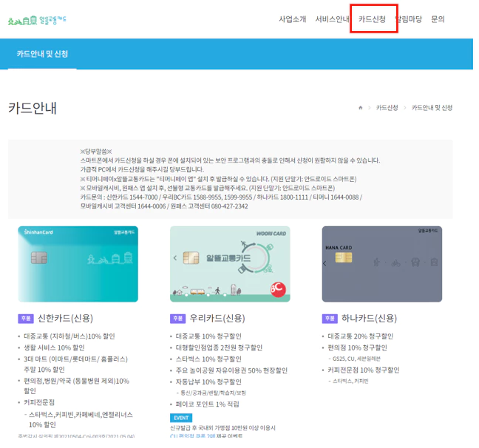Screen dimensions: 479x448
Task: Click '생활 서비스 10% 할인' text
Action: click(55, 347)
